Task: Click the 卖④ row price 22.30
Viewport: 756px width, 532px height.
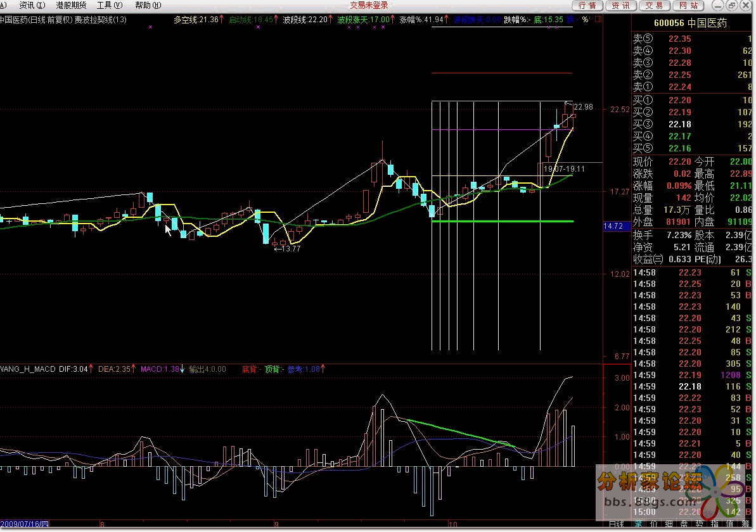Action: [680, 51]
